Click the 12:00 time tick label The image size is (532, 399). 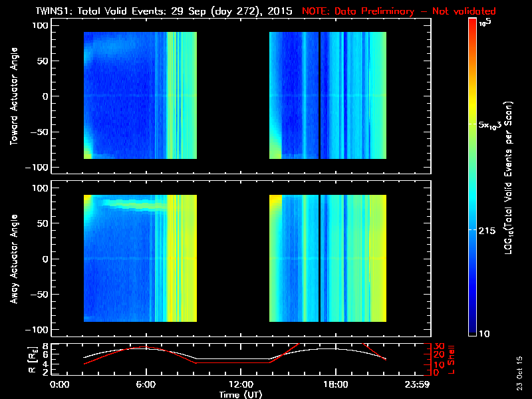click(x=241, y=384)
